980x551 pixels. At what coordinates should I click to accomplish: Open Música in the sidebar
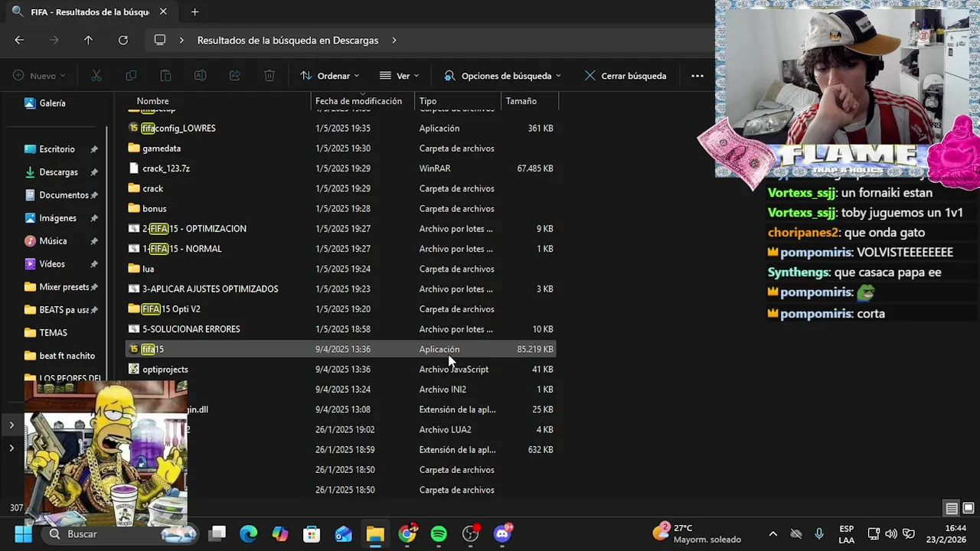click(x=53, y=241)
